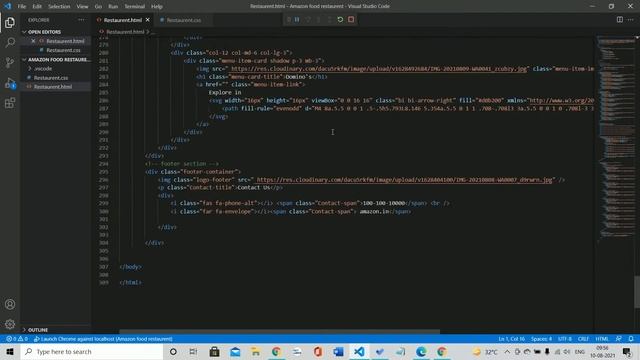Open the Accounts menu icon

(10, 304)
